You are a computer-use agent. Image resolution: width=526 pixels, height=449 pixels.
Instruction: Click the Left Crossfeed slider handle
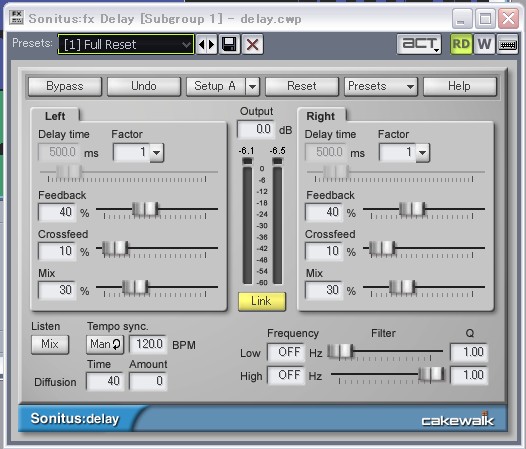pyautogui.click(x=115, y=248)
